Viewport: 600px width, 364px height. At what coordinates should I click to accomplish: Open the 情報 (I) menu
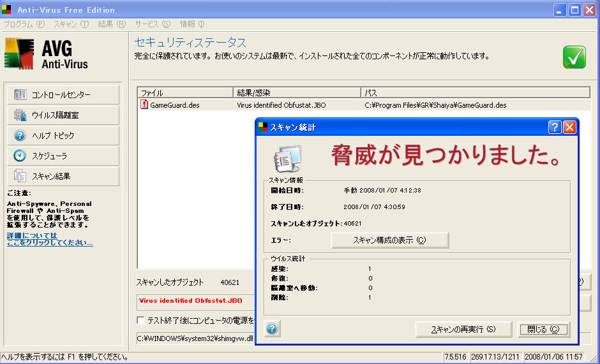coord(192,24)
